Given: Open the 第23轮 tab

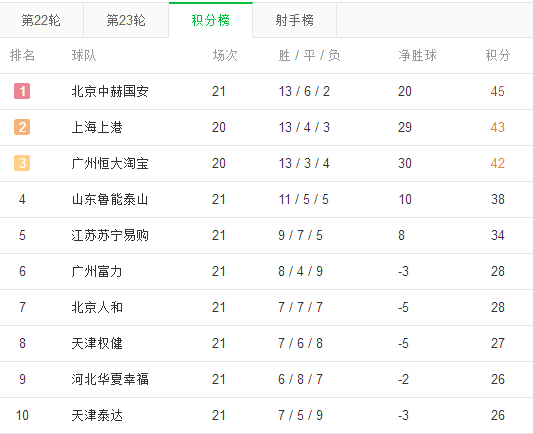Looking at the screenshot, I should (x=126, y=20).
